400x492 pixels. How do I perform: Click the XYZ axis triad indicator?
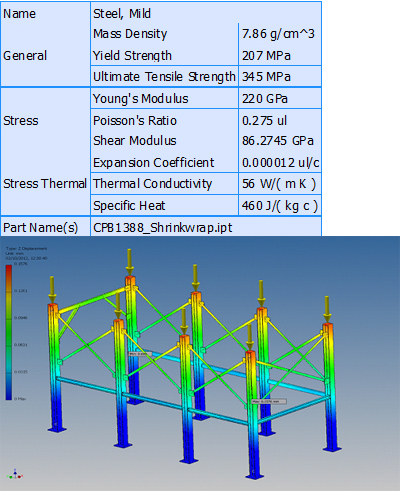point(15,475)
